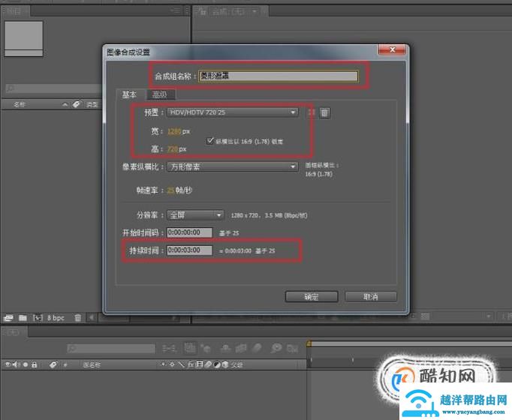Open Brainstorm from the timeline toolbar
Screen dimensions: 512x420
pyautogui.click(x=276, y=348)
